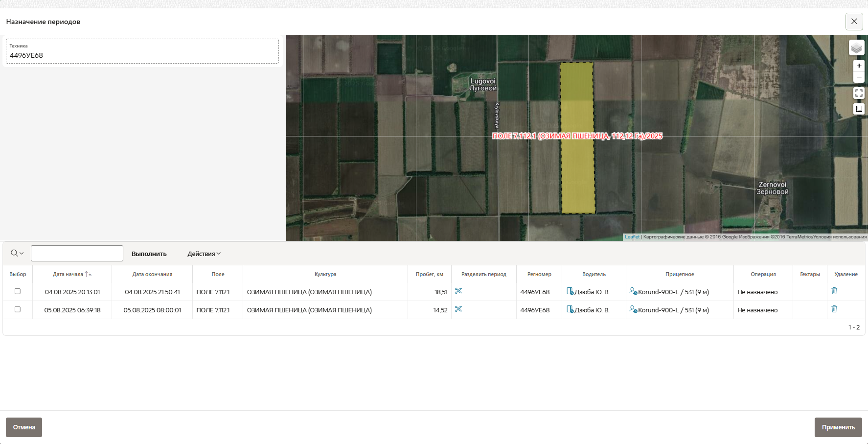Screen dimensions: 868x444
Task: Open the Действия actions dropdown
Action: pos(204,254)
